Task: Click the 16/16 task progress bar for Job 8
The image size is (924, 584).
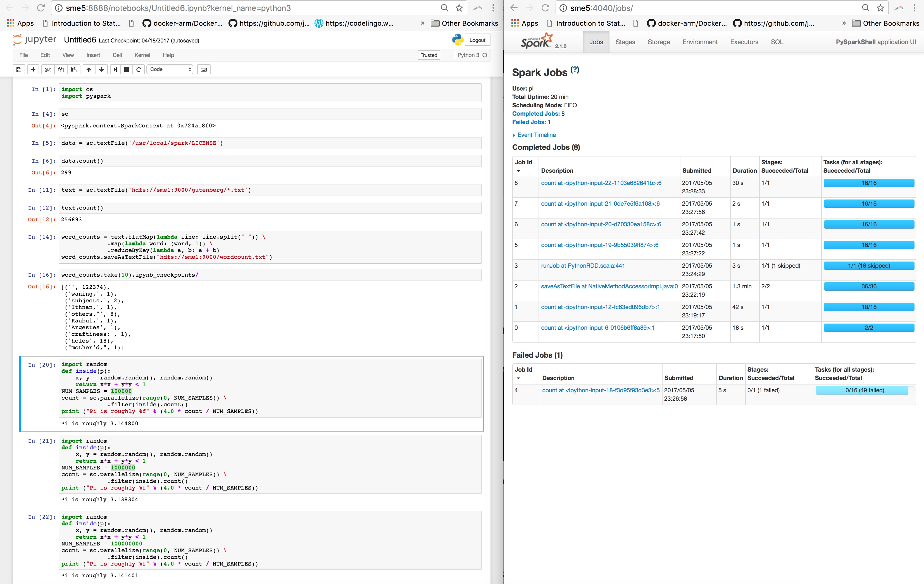Action: pyautogui.click(x=869, y=183)
